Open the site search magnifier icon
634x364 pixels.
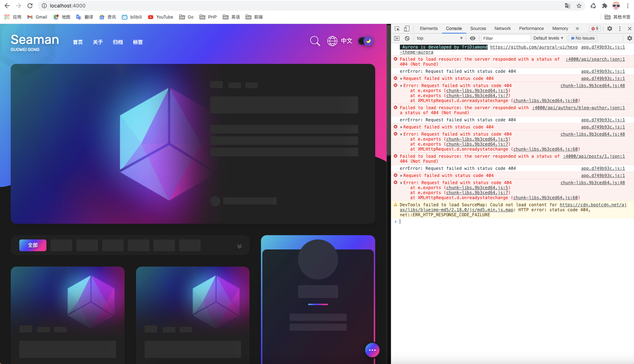[x=315, y=41]
